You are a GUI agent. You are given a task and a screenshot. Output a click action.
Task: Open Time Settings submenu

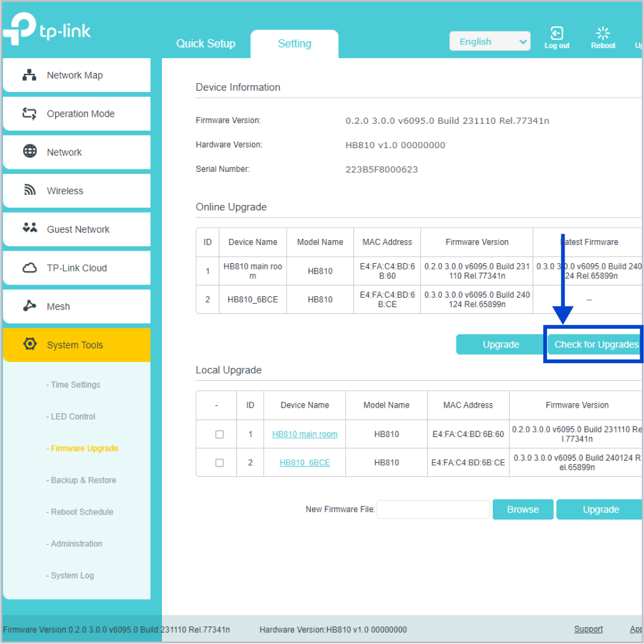coord(73,385)
